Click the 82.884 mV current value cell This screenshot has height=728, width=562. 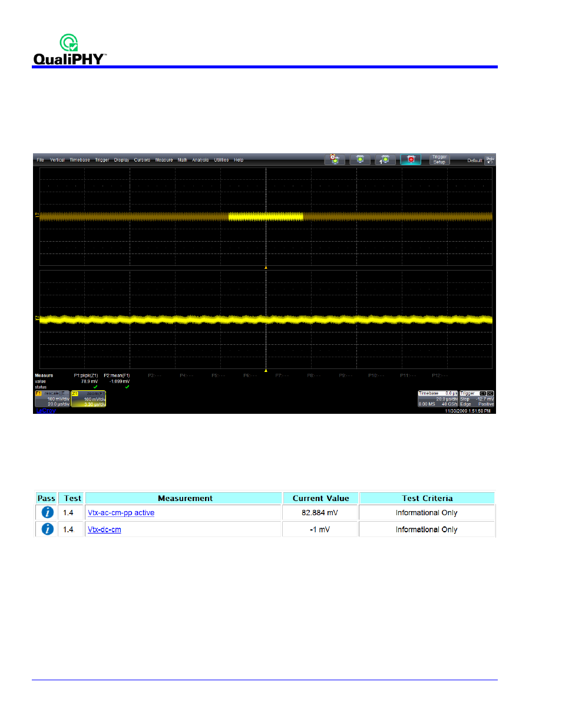(x=320, y=513)
